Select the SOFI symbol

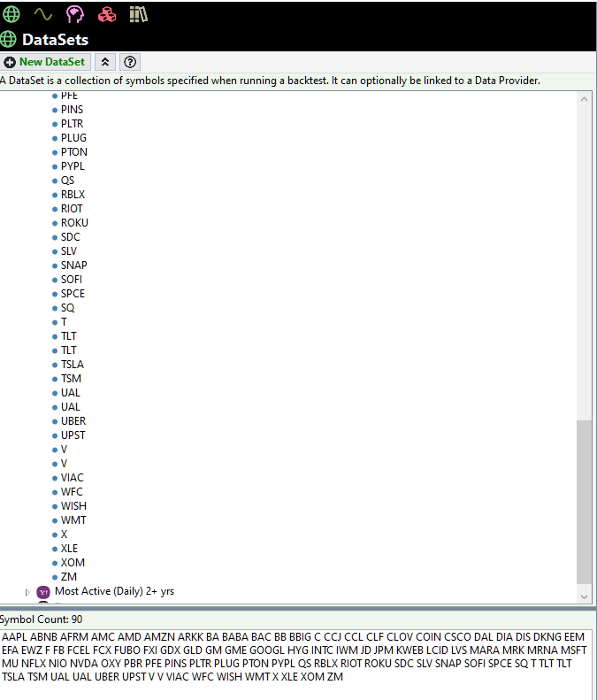(72, 280)
